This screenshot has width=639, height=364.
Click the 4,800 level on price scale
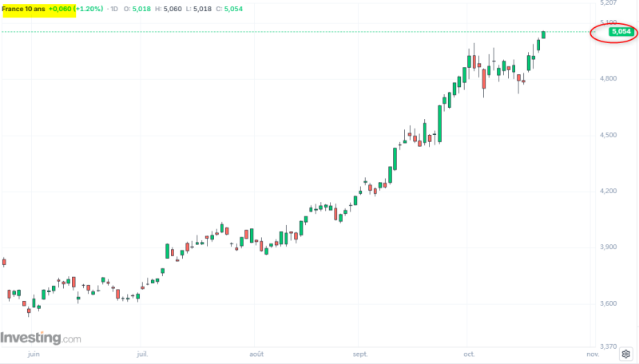pos(608,78)
